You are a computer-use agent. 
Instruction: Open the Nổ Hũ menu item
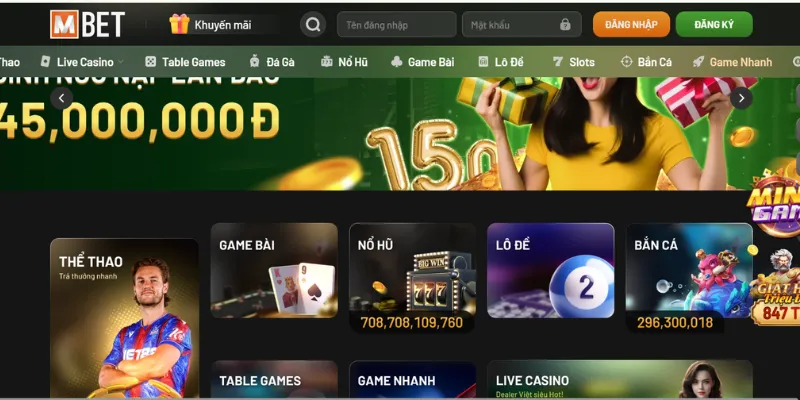344,62
